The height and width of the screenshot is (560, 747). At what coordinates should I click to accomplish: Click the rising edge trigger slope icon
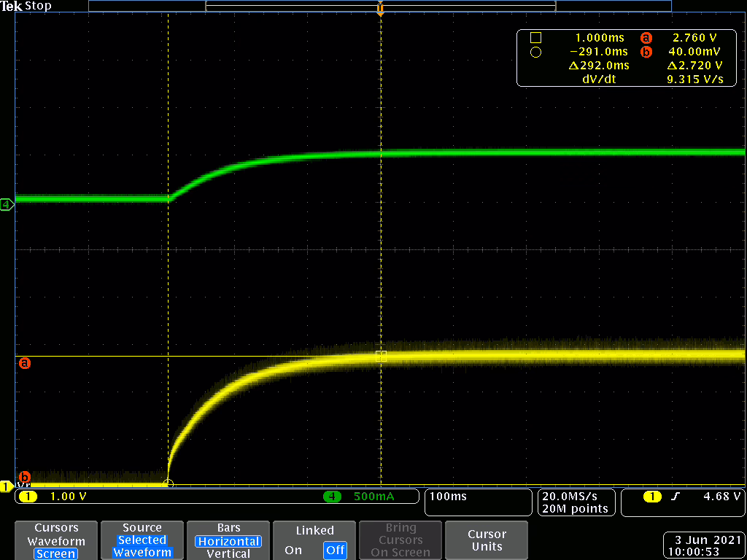(x=674, y=497)
